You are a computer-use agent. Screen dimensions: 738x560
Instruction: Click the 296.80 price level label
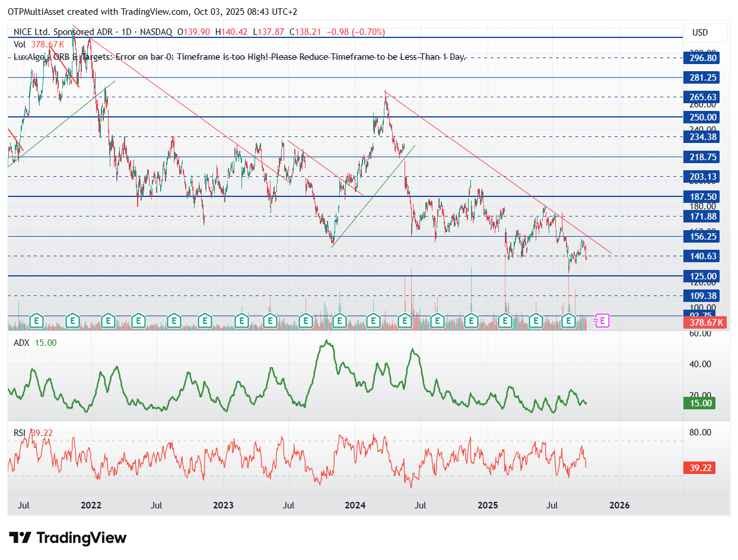point(699,58)
